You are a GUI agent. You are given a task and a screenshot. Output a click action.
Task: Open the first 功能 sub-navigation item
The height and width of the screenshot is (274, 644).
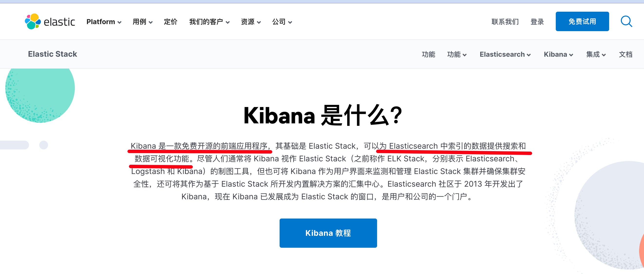428,55
